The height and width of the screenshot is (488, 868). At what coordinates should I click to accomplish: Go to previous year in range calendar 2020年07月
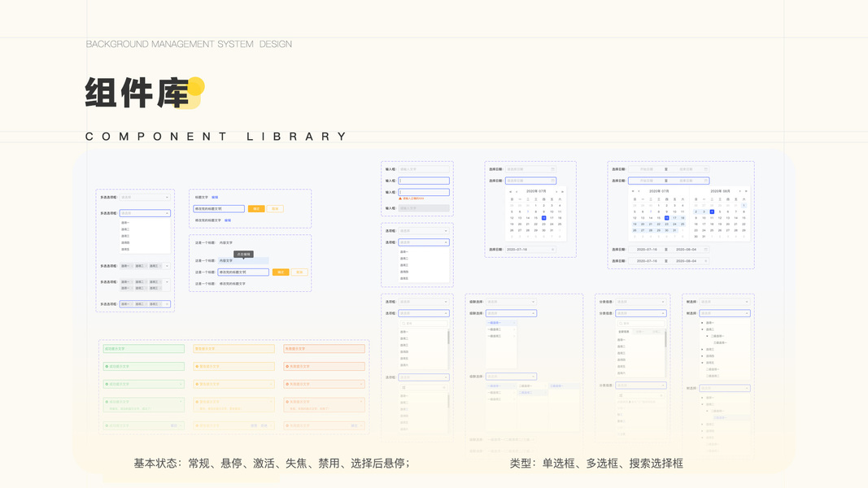[633, 191]
